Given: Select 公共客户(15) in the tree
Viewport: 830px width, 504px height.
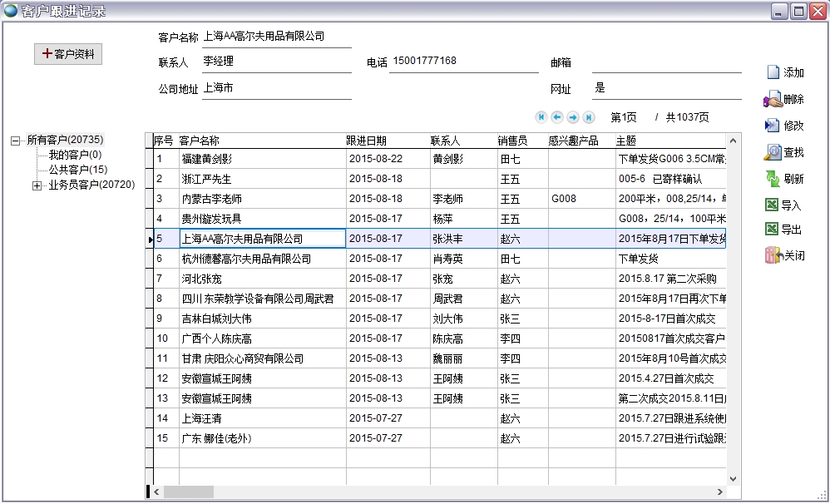Looking at the screenshot, I should (x=77, y=170).
